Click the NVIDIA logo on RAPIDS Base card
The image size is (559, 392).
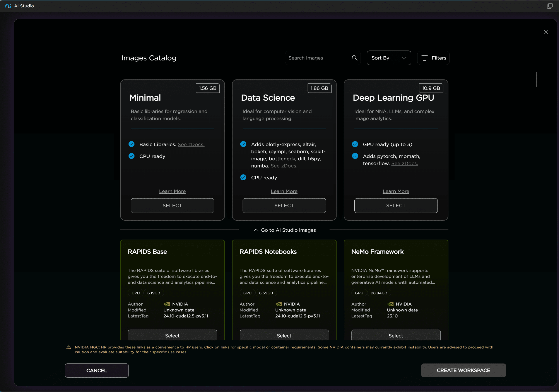[x=167, y=304]
